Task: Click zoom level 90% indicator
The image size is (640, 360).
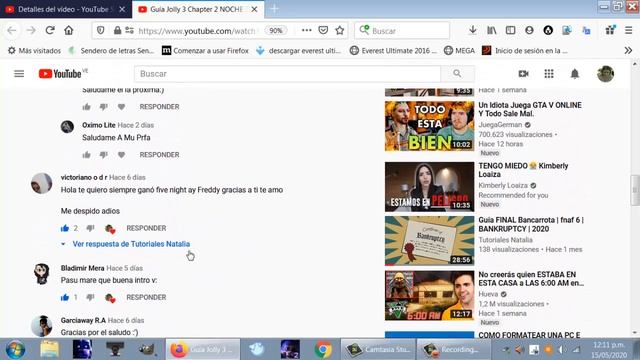Action: tap(276, 30)
